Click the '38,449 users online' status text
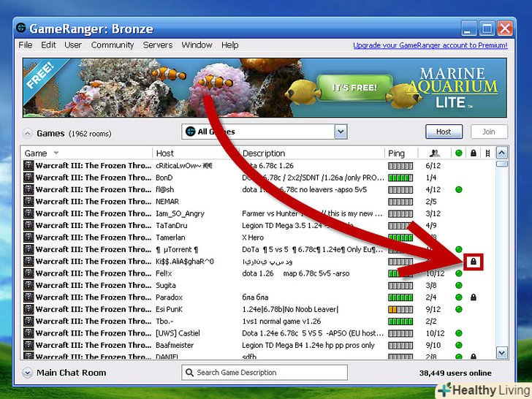Screen dimensions: 532x399 455,373
